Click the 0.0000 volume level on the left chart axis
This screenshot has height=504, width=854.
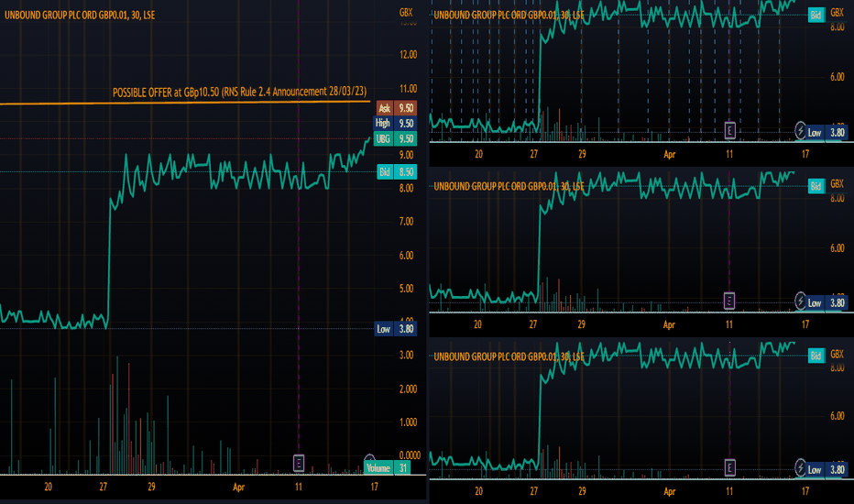point(410,455)
